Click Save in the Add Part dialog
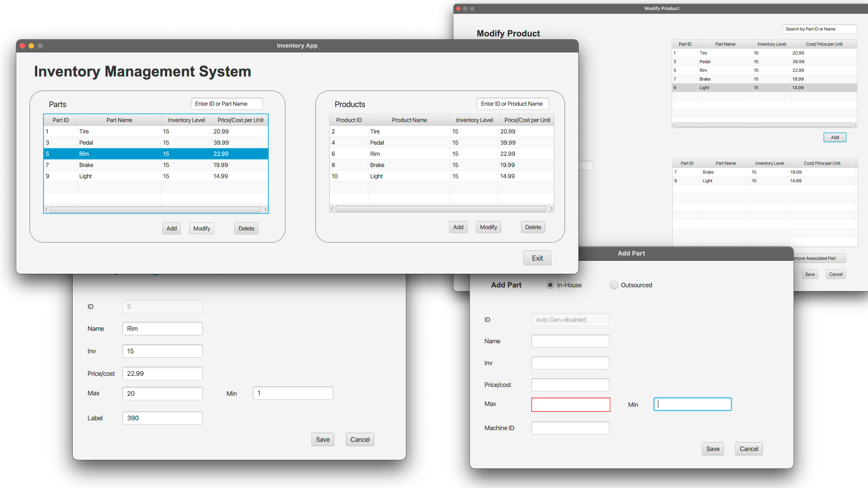Image resolution: width=868 pixels, height=488 pixels. 712,448
